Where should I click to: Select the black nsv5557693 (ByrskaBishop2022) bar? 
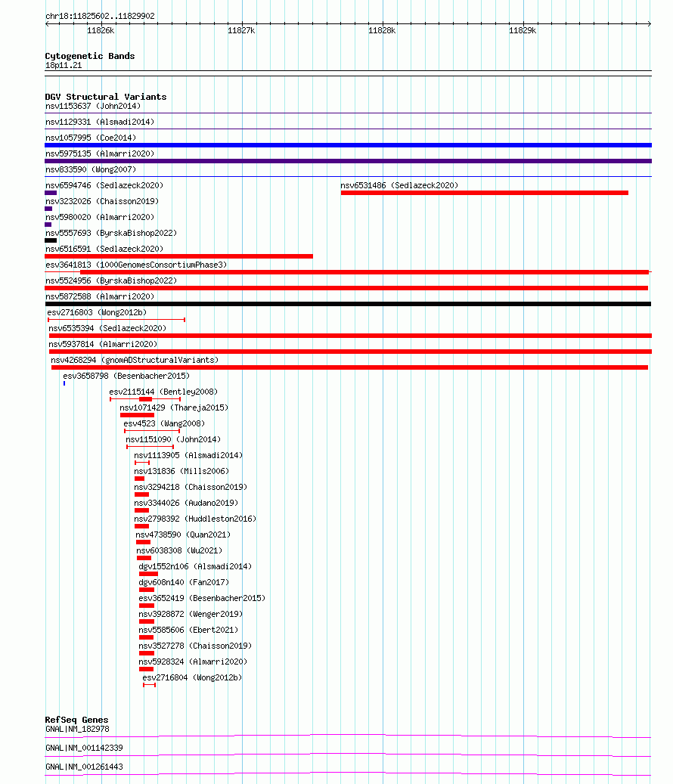(x=51, y=240)
